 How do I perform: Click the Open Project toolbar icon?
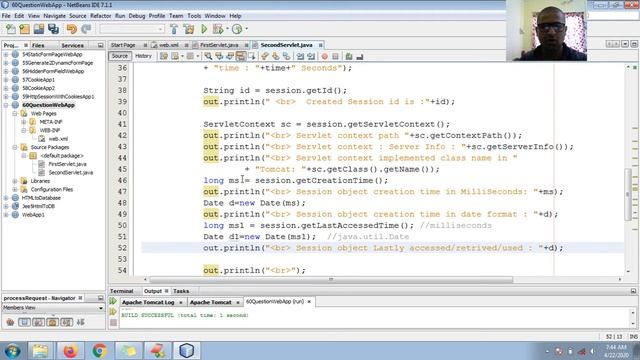[39, 29]
